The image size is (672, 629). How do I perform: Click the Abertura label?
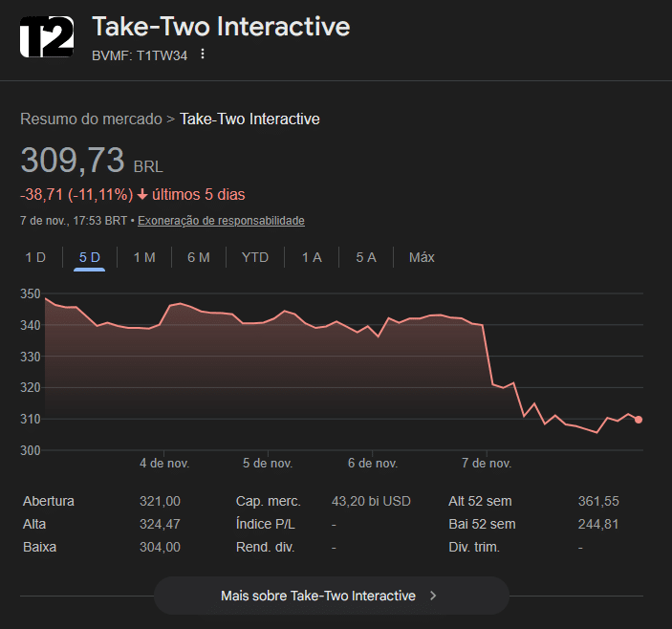[x=49, y=501]
